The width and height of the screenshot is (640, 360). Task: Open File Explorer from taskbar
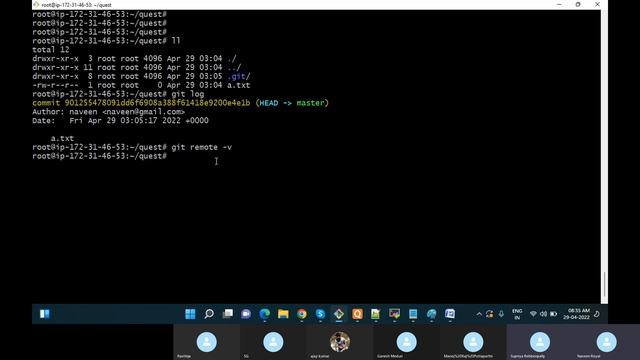[283, 313]
